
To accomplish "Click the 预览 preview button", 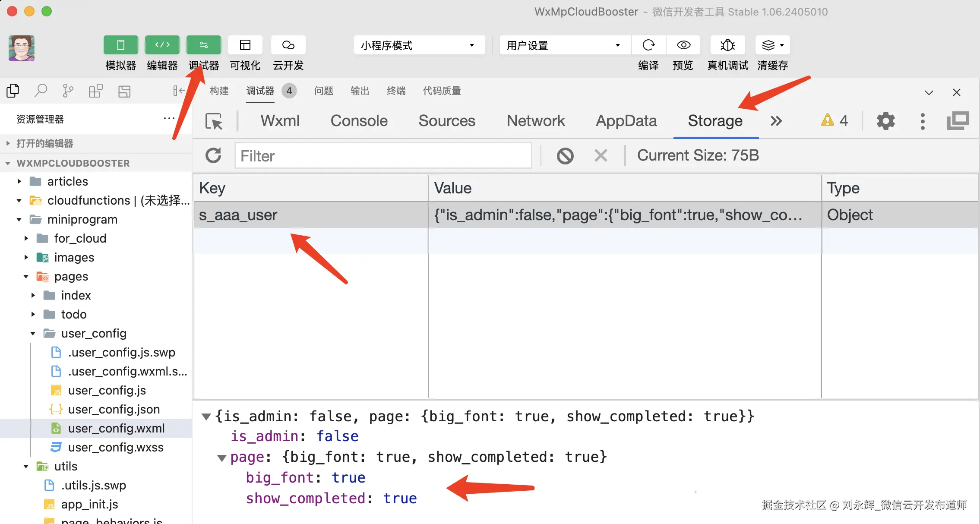I will tap(683, 45).
